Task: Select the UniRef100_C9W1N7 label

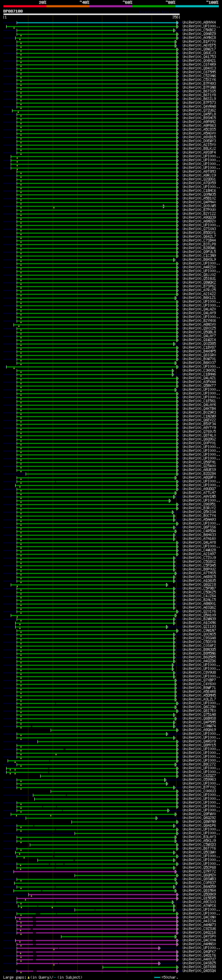Action: point(199,630)
